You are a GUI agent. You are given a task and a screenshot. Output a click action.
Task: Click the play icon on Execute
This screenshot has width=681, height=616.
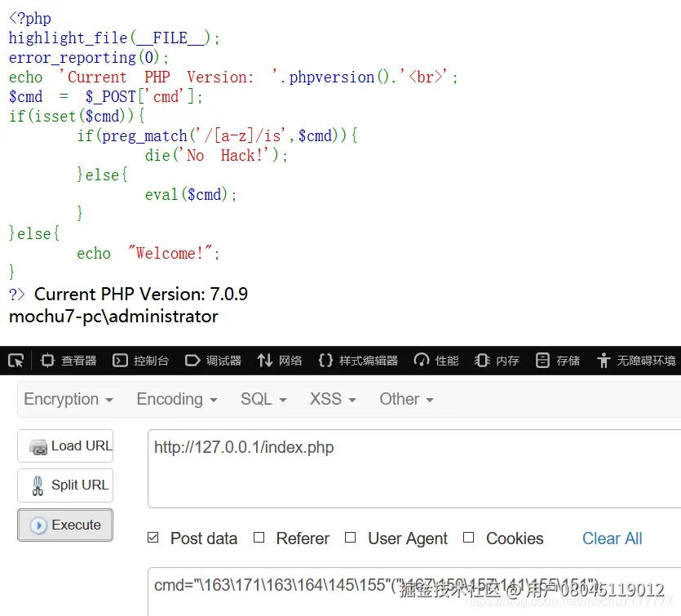pyautogui.click(x=38, y=525)
